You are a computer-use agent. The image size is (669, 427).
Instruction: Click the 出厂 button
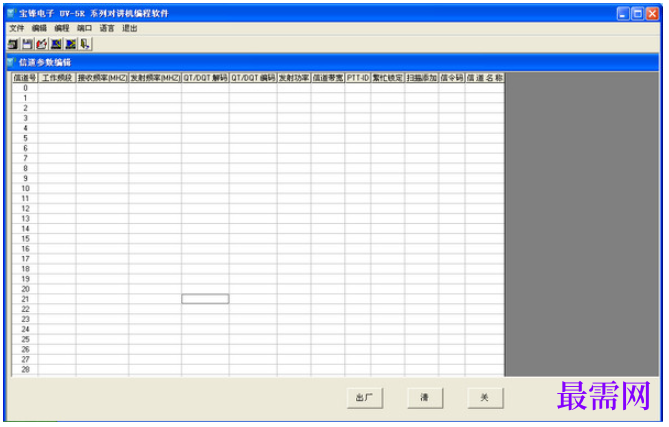pos(365,398)
